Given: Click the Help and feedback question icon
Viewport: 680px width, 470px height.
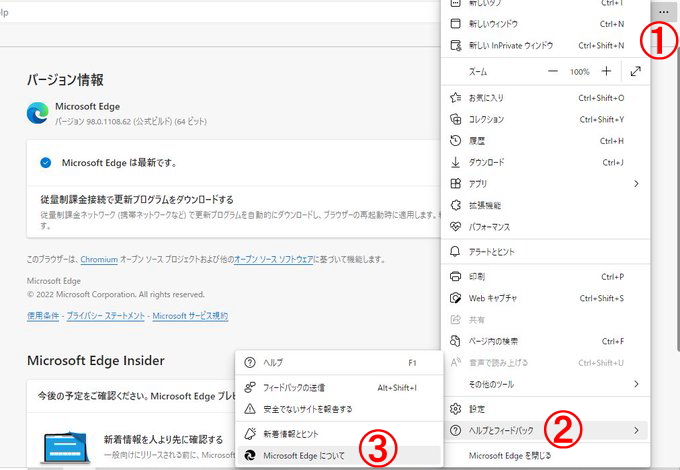Looking at the screenshot, I should [455, 430].
